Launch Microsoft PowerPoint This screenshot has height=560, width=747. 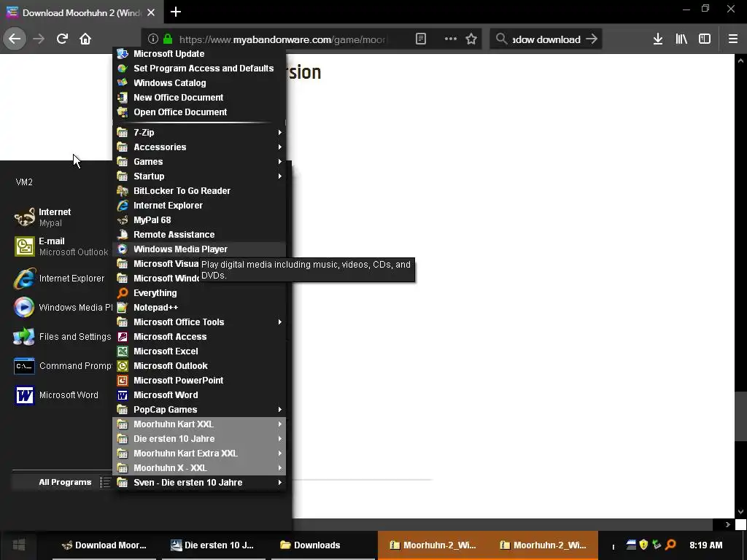pyautogui.click(x=199, y=381)
